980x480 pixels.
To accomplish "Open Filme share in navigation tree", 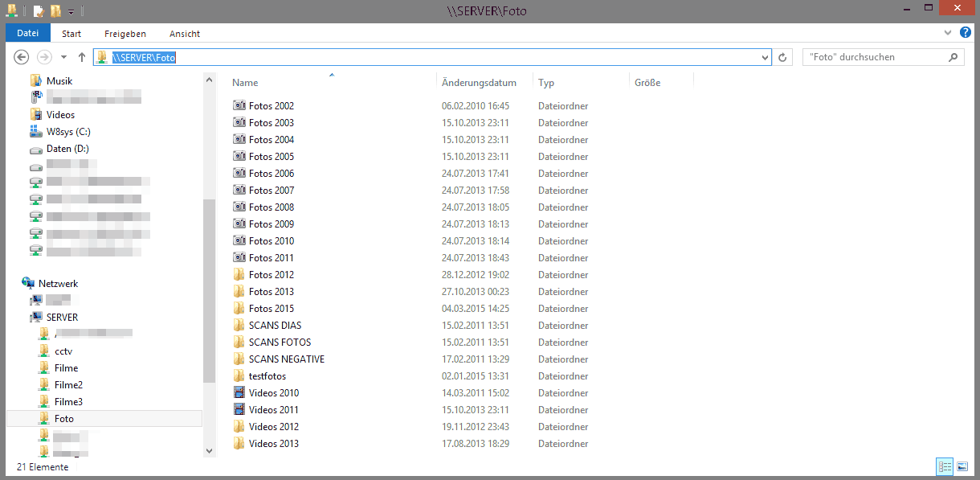I will 66,367.
